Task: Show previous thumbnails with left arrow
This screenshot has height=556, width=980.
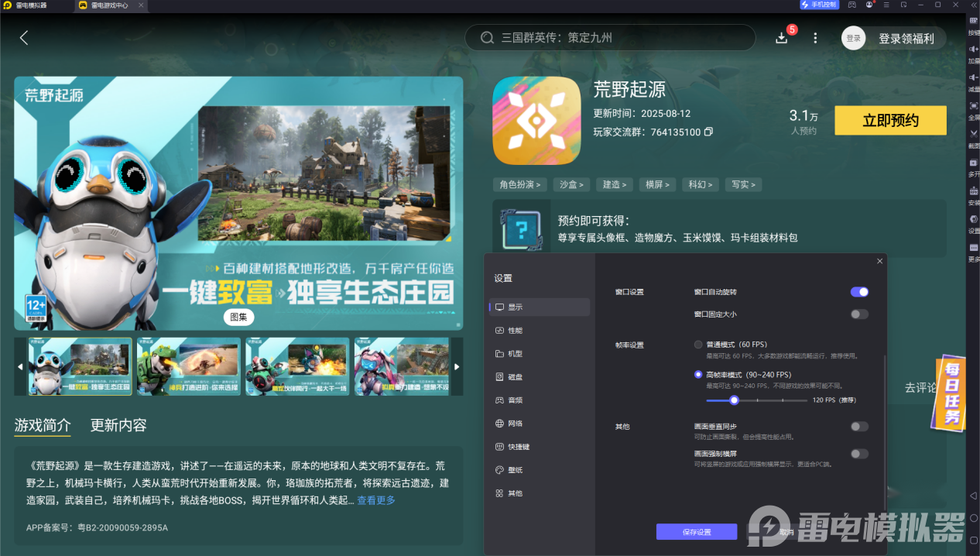Action: [x=21, y=367]
